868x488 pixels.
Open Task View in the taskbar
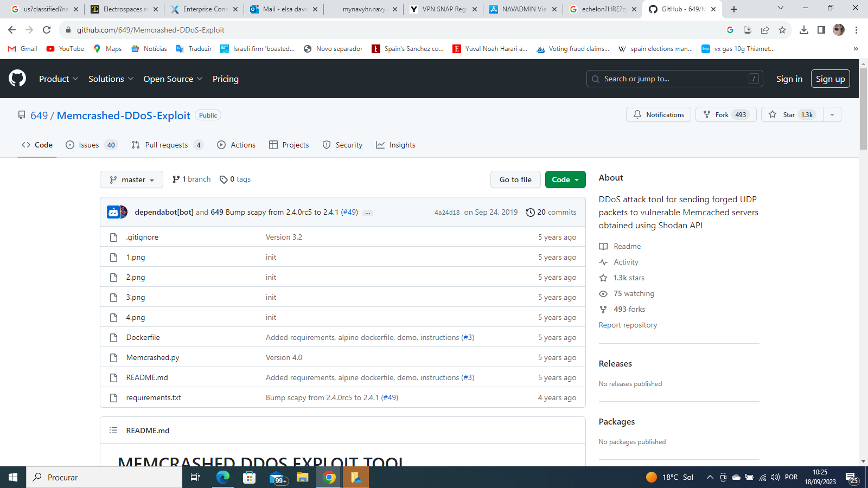point(195,477)
